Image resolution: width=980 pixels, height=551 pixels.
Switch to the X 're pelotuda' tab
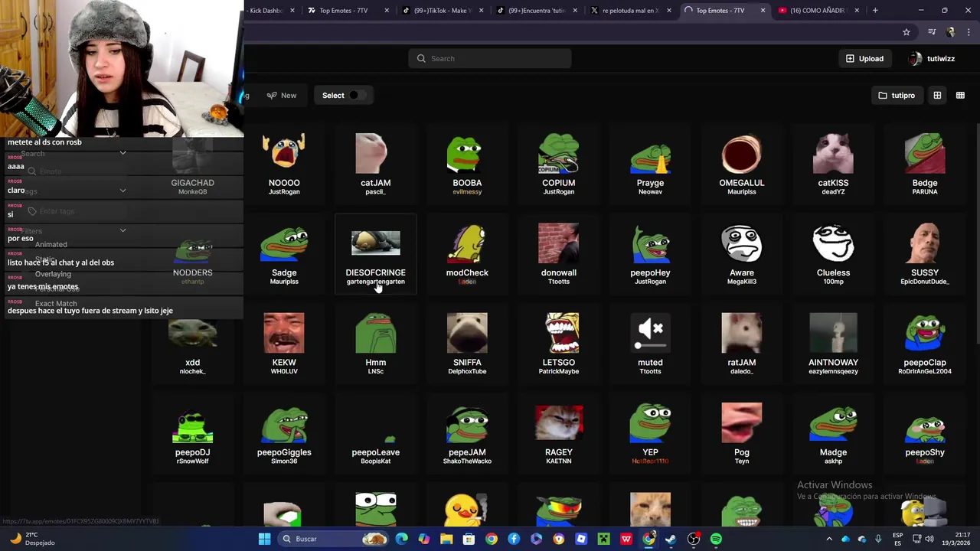click(x=629, y=11)
